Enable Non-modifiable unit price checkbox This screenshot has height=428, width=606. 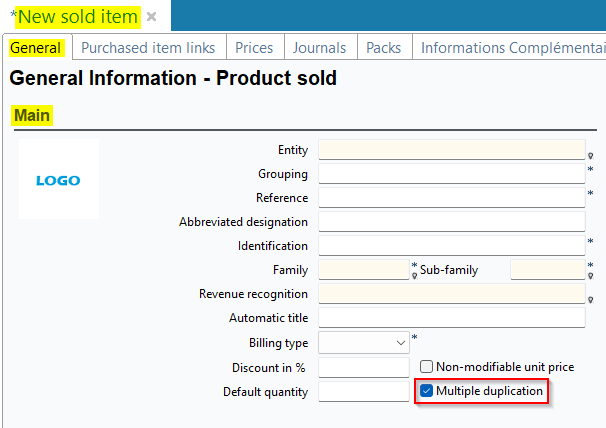(427, 367)
